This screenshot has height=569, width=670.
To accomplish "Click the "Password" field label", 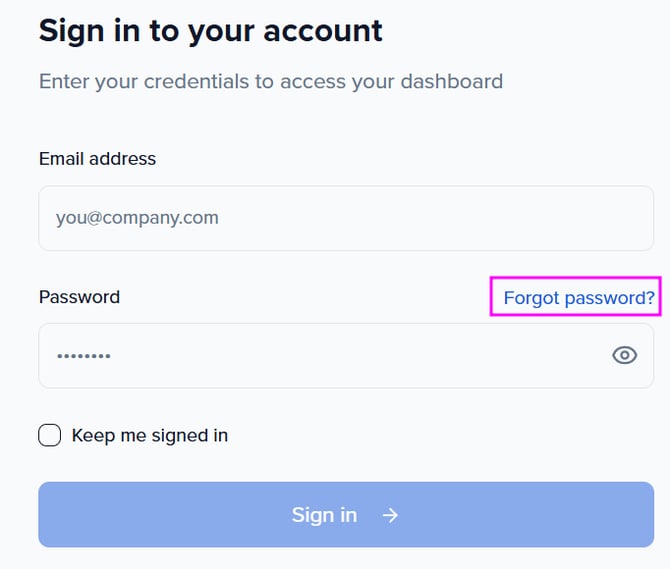I will pos(79,297).
